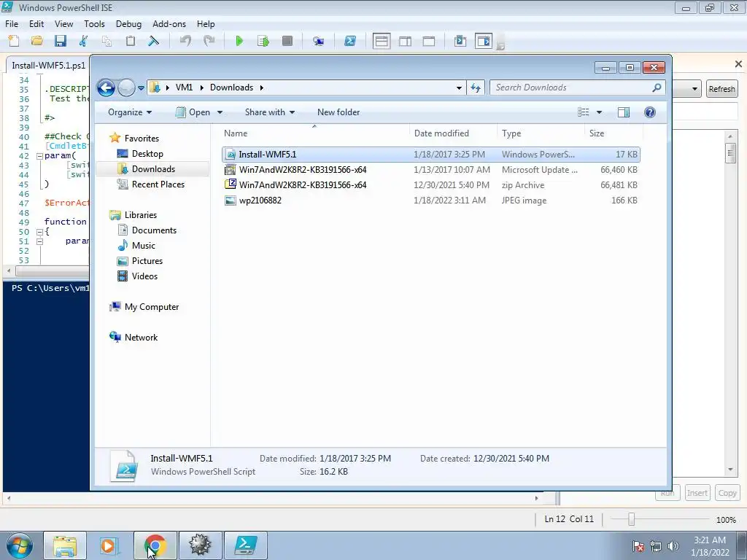Click the VM1 breadcrumb in address bar

184,87
